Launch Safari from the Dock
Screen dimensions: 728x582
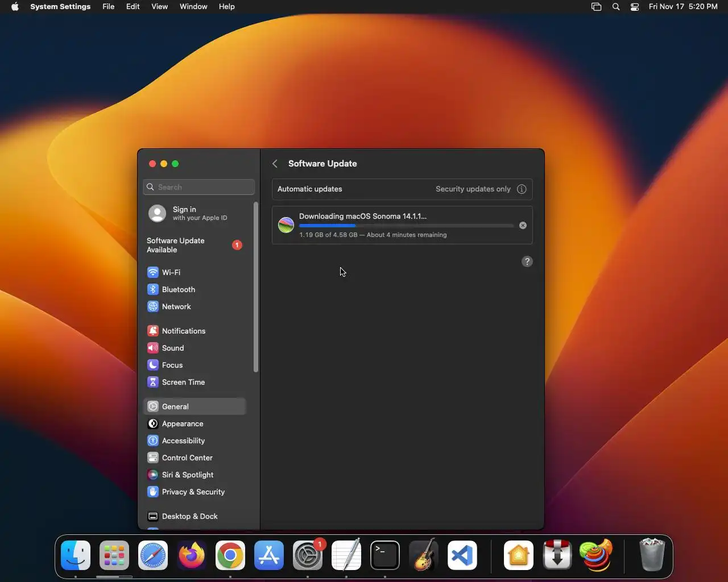[x=153, y=555]
